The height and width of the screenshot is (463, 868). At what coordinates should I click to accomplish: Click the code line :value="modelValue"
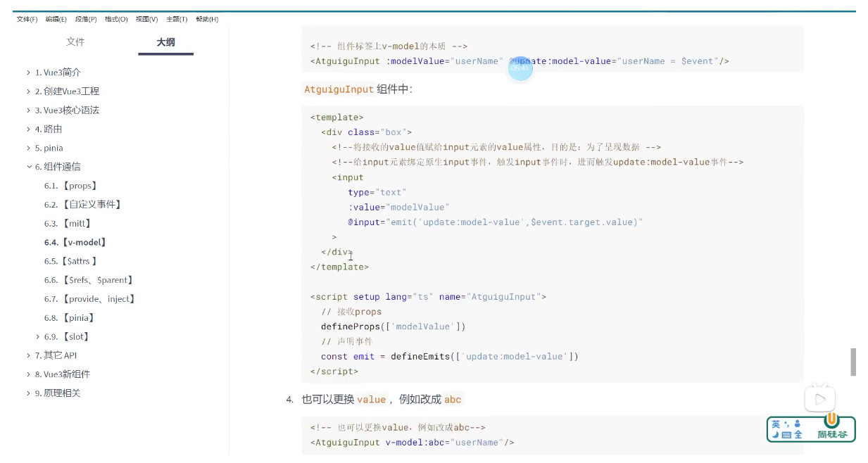398,207
